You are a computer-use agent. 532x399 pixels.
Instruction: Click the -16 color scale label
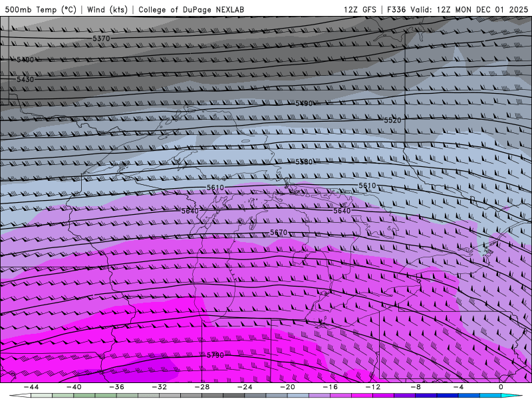pyautogui.click(x=331, y=387)
